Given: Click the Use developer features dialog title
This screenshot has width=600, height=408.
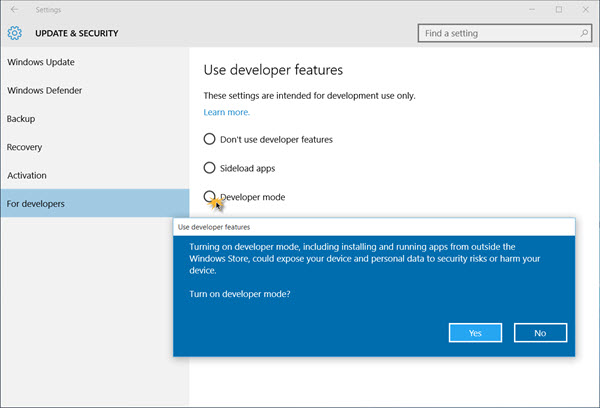Looking at the screenshot, I should pos(214,227).
